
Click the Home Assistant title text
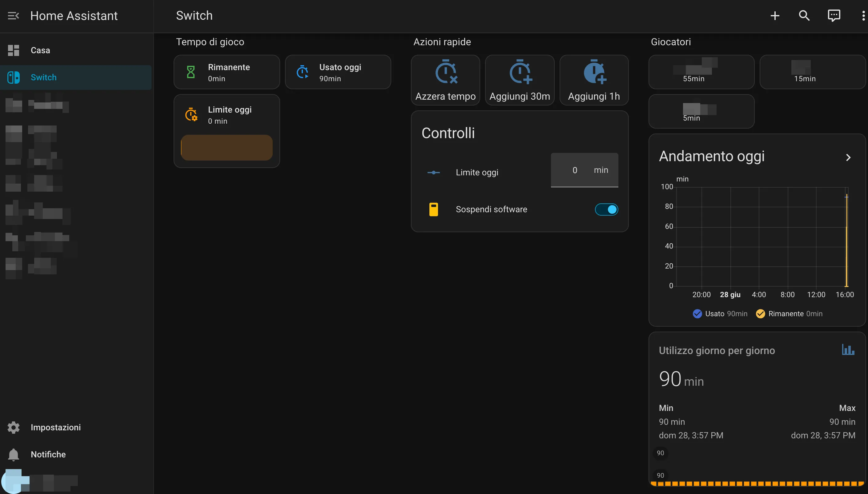click(74, 16)
